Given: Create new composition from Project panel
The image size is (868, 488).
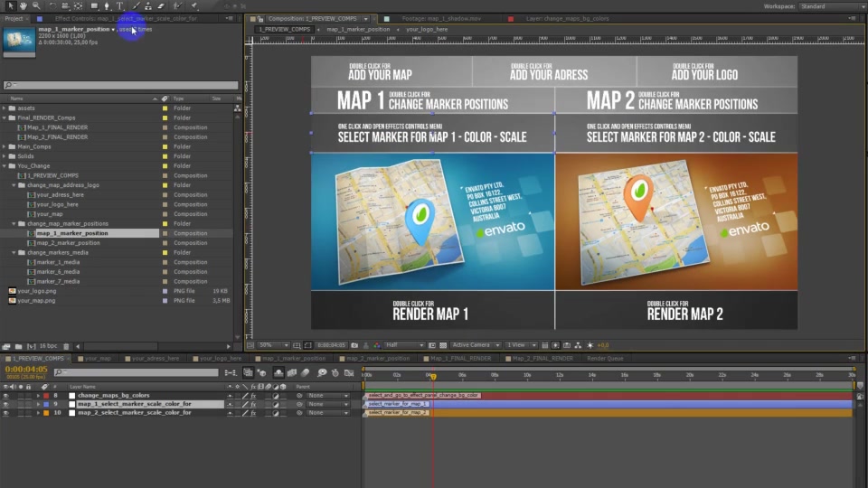Looking at the screenshot, I should click(x=31, y=346).
